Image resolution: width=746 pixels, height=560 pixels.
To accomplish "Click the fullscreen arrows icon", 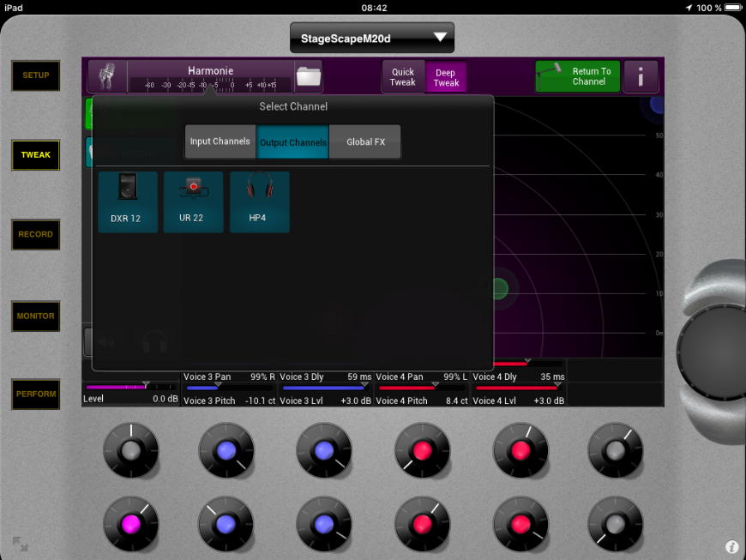I will click(x=20, y=544).
